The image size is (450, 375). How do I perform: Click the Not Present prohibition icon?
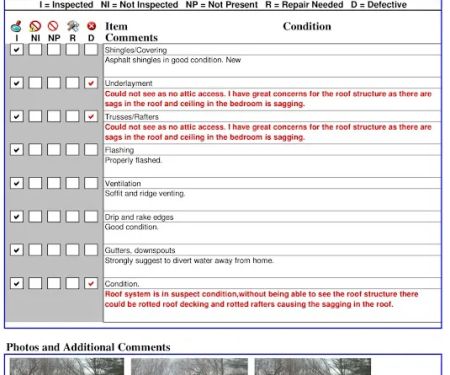(x=53, y=26)
